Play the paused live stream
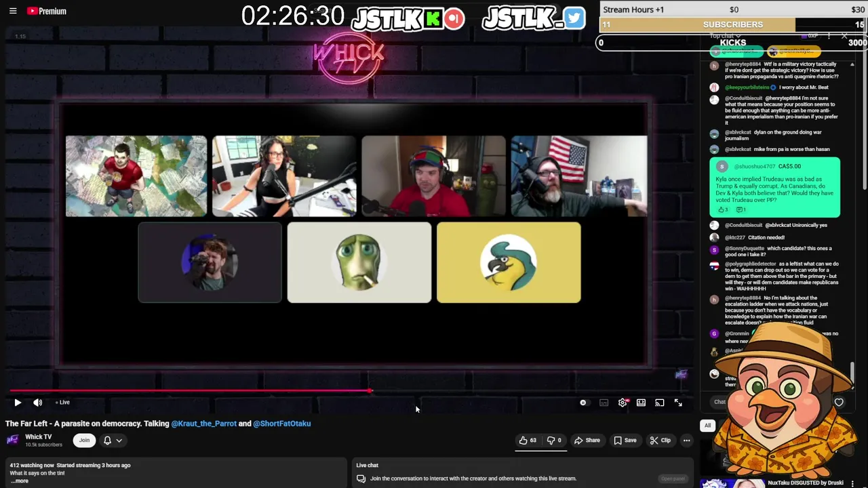Image resolution: width=868 pixels, height=488 pixels. (x=18, y=403)
